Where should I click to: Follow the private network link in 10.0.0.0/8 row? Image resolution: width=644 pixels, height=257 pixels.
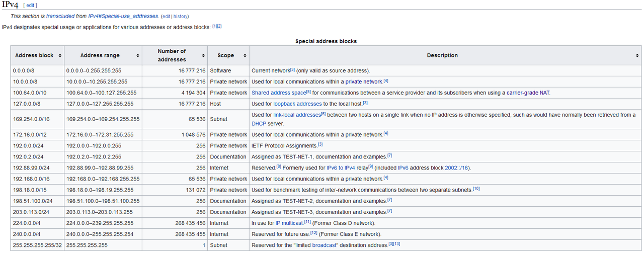coord(364,81)
